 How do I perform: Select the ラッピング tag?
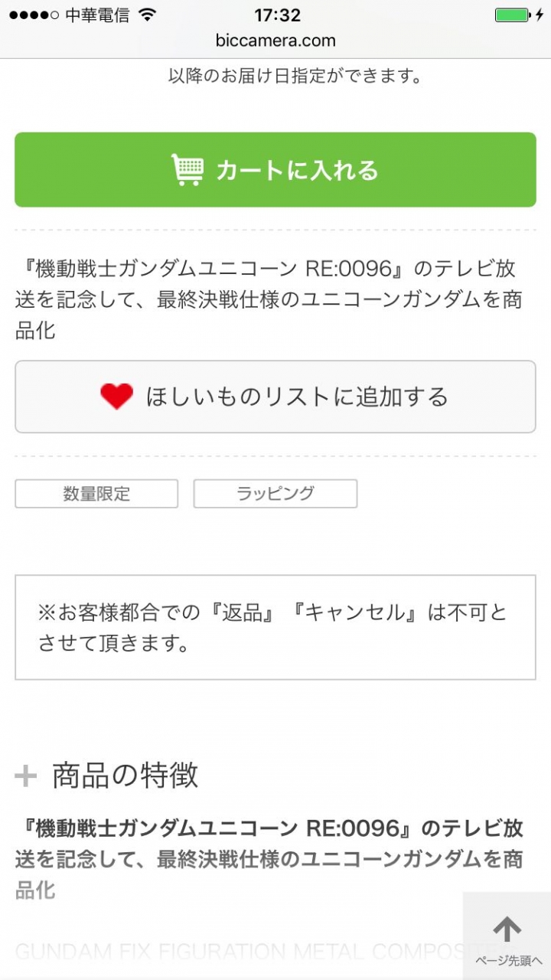click(x=275, y=494)
